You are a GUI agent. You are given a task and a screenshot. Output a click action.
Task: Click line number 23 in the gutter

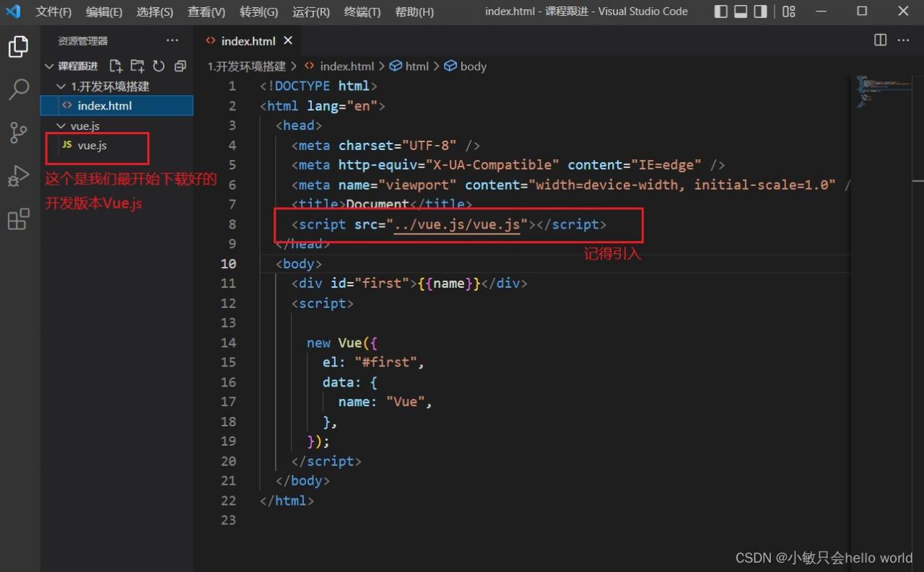pyautogui.click(x=228, y=520)
